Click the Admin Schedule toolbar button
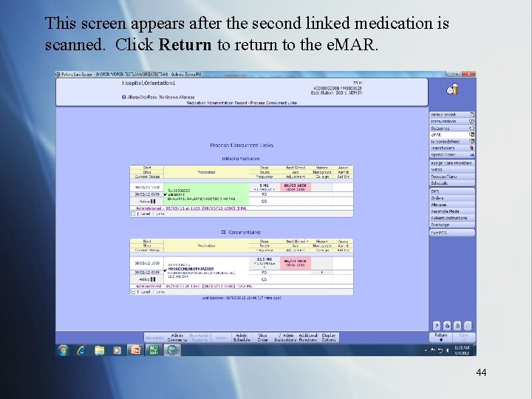Image resolution: width=532 pixels, height=399 pixels. click(x=242, y=337)
